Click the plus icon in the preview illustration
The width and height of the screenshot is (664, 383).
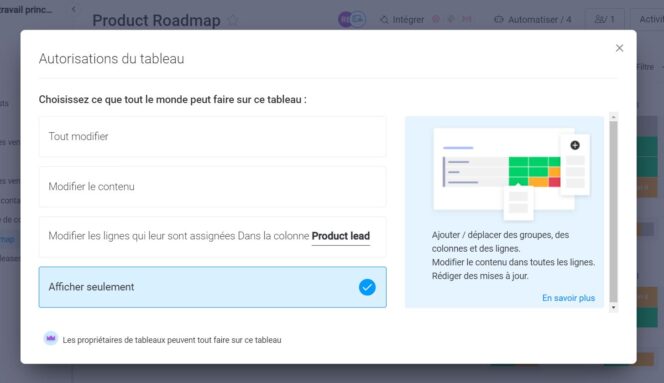tap(575, 145)
